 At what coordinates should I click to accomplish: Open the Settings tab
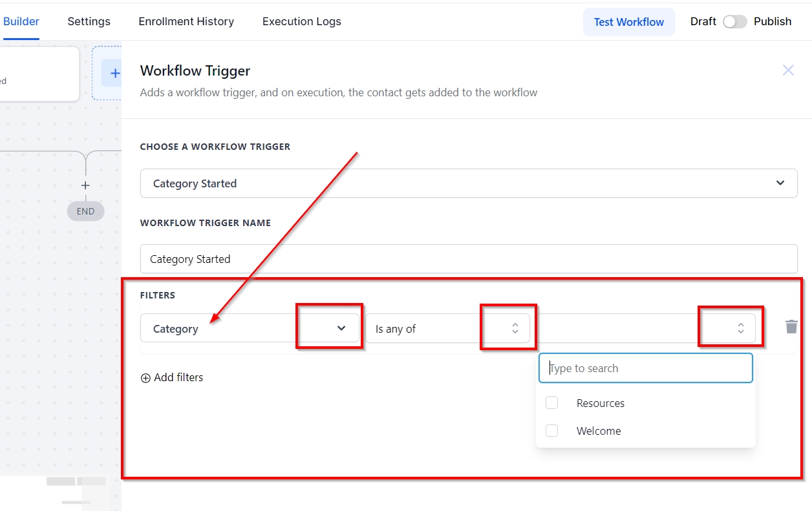point(89,21)
